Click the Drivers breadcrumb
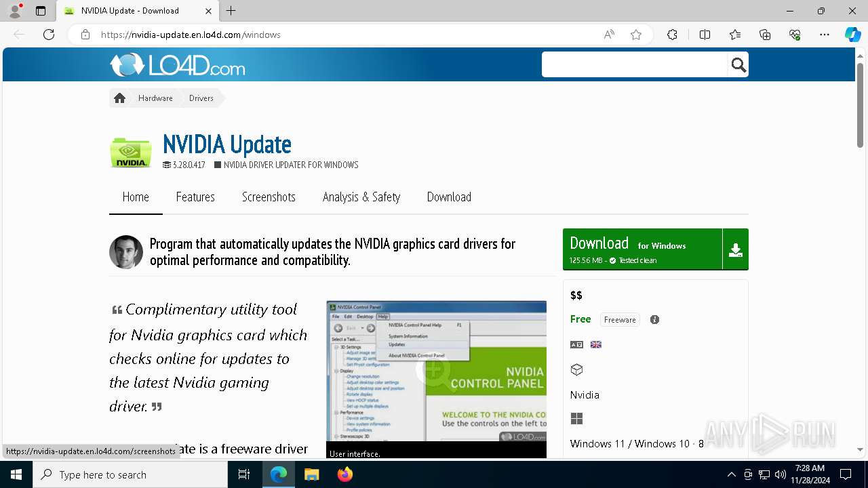 point(201,98)
